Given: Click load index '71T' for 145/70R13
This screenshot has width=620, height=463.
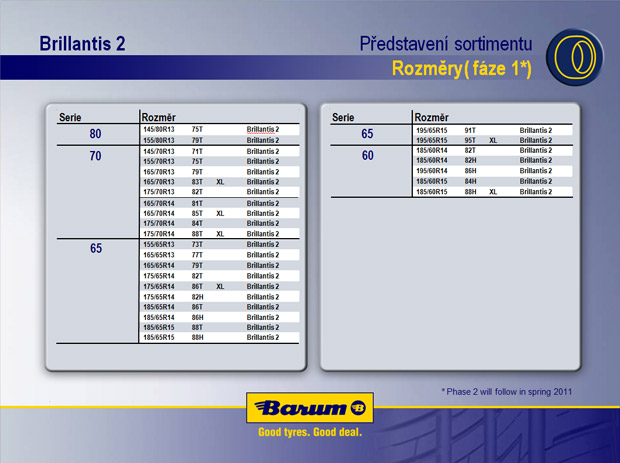Looking at the screenshot, I should tap(197, 151).
